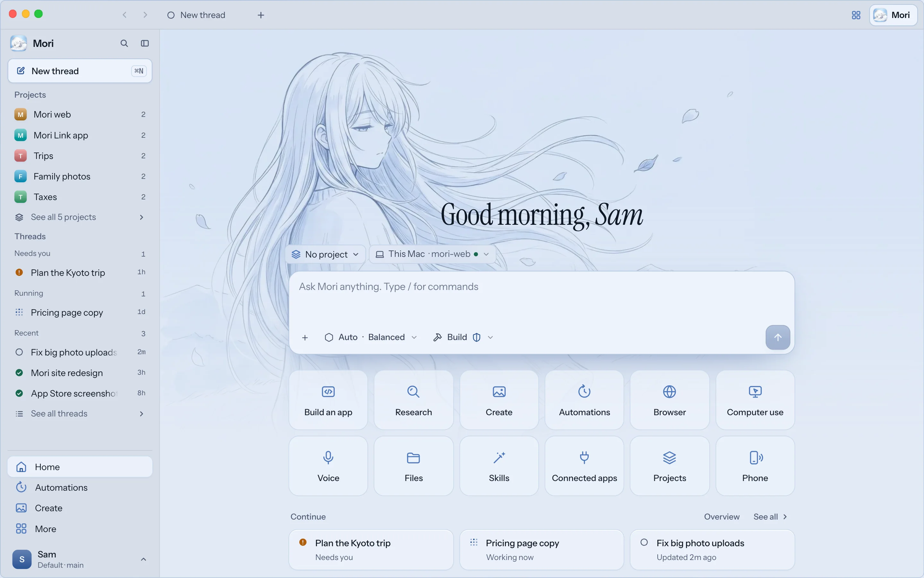Select Home in the sidebar navigation

point(80,467)
